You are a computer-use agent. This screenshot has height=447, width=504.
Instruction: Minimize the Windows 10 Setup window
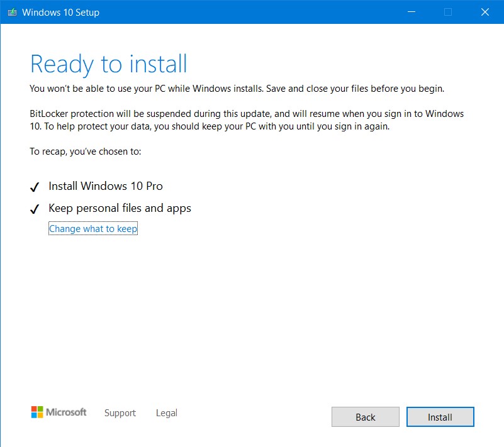[x=412, y=12]
